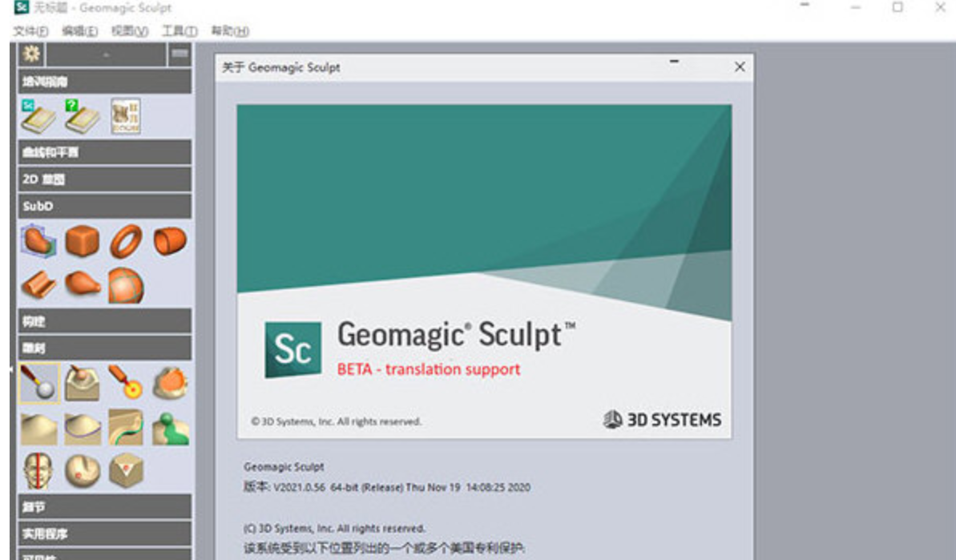This screenshot has width=956, height=560.
Task: Create a SubD sphere with green grid
Action: [x=126, y=285]
